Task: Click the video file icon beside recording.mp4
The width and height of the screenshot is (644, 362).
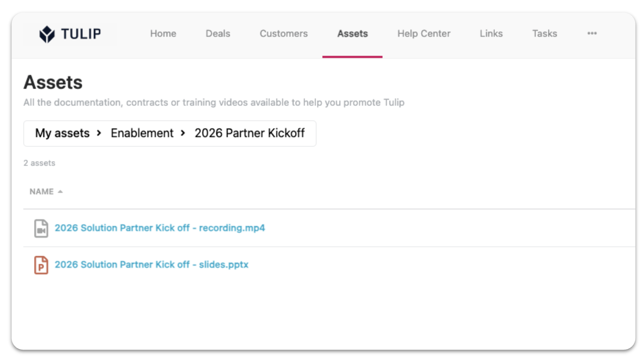Action: coord(41,228)
